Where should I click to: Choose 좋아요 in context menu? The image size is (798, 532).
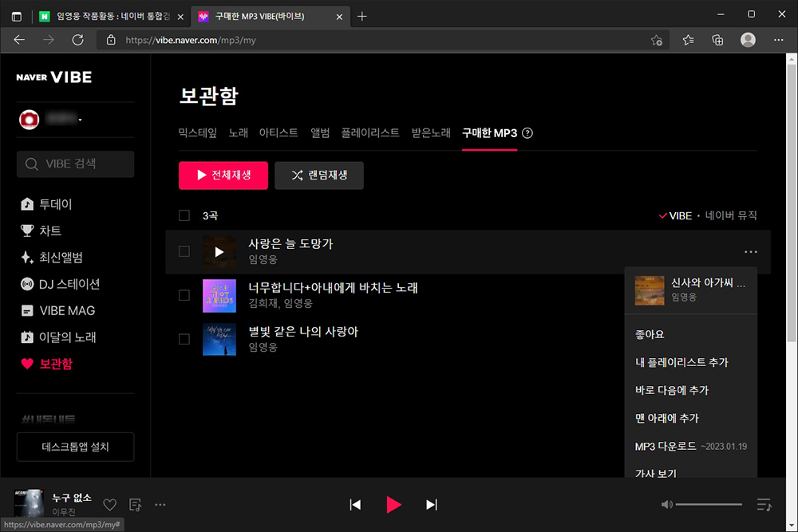pyautogui.click(x=650, y=334)
